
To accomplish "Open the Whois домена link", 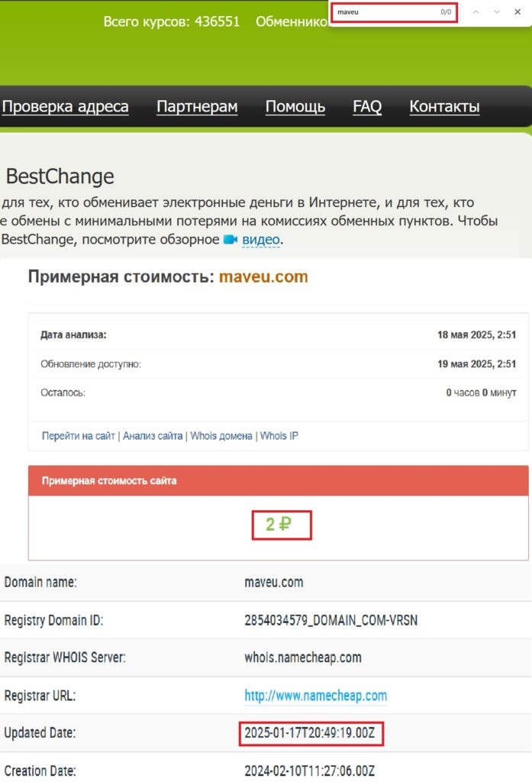I will click(x=221, y=436).
